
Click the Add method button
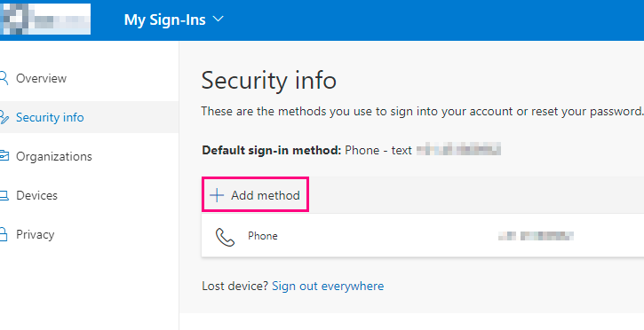tap(255, 195)
